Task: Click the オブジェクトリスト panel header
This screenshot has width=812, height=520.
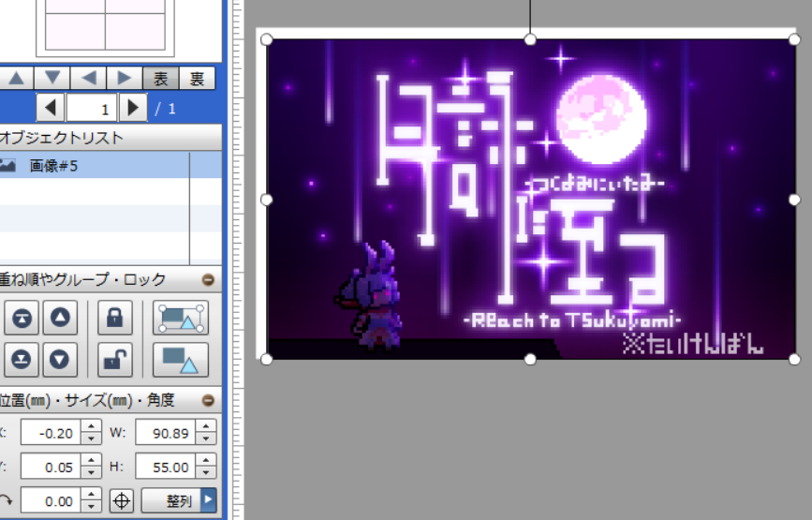Action: click(111, 137)
